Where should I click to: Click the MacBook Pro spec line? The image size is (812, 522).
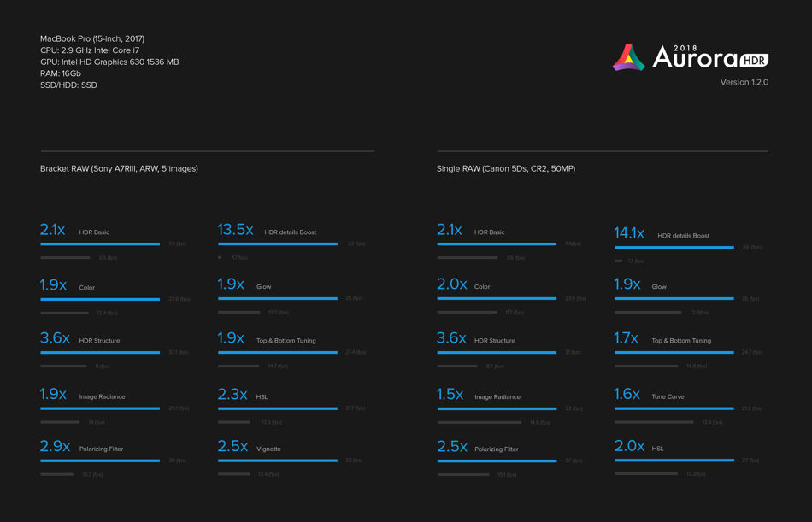pos(92,38)
